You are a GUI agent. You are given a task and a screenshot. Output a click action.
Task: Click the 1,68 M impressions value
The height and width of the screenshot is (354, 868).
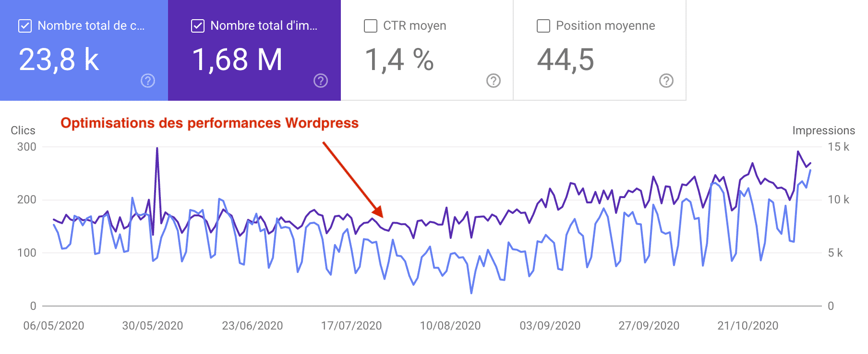(x=237, y=60)
